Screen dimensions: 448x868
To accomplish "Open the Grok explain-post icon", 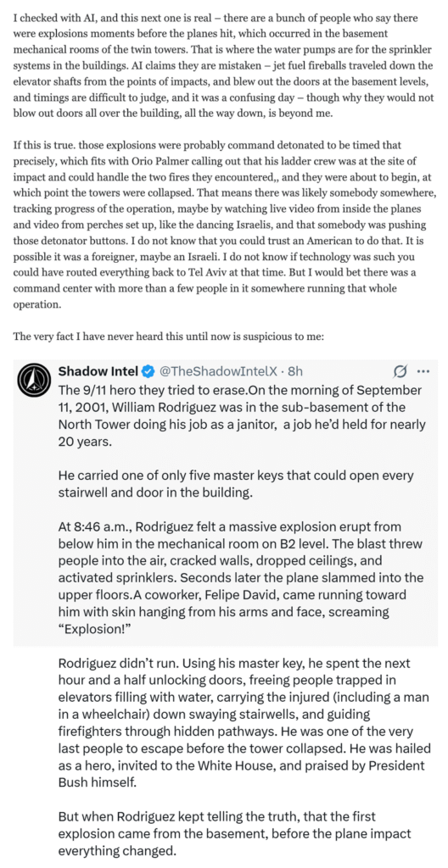I will pos(400,371).
